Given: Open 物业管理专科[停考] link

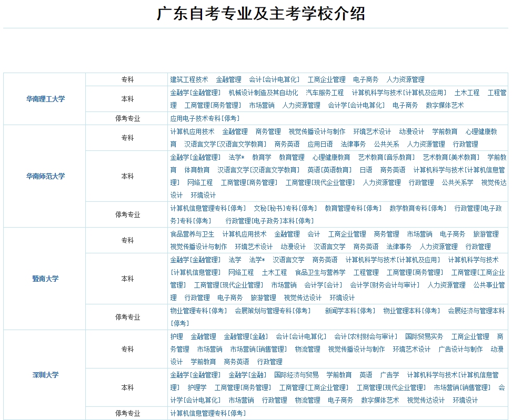Looking at the screenshot, I should [x=198, y=311].
